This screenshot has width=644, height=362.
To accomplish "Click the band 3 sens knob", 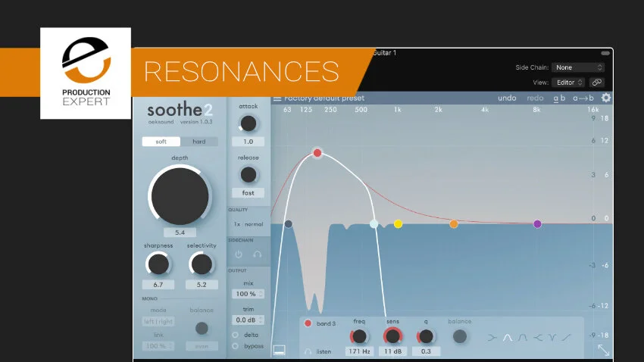I will pos(392,336).
